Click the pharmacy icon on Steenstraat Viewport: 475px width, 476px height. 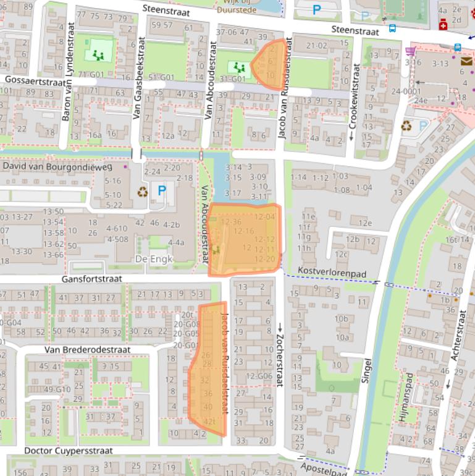coord(443,24)
